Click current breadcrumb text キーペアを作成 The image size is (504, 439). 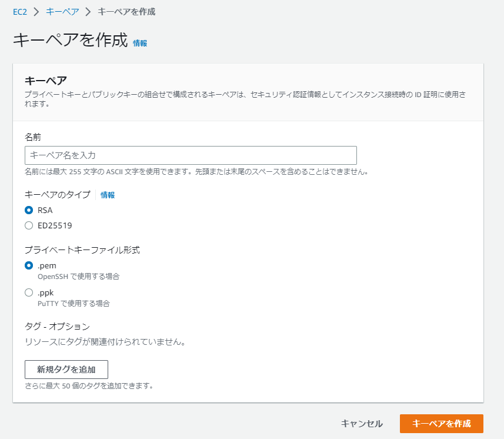[x=126, y=12]
